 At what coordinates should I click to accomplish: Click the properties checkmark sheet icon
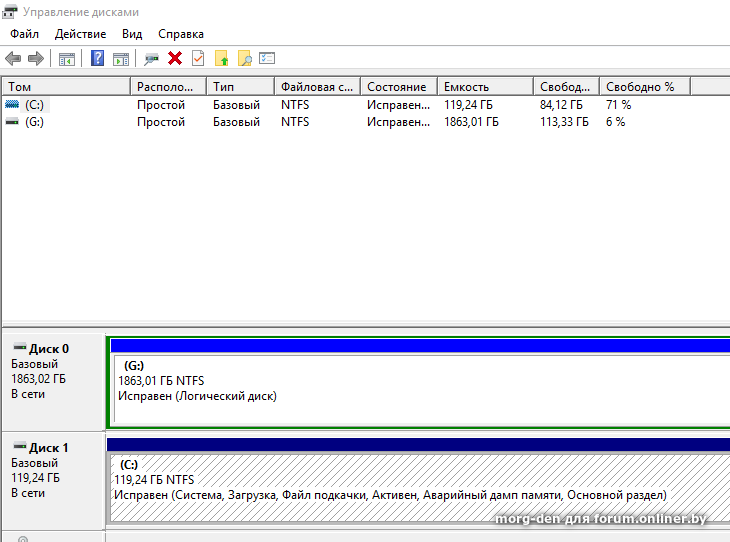(198, 59)
